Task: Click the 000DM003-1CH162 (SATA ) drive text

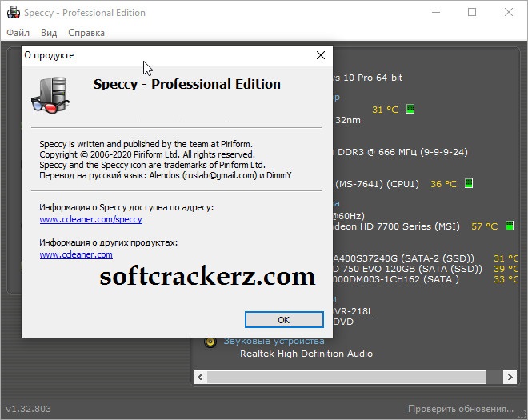Action: coord(396,279)
